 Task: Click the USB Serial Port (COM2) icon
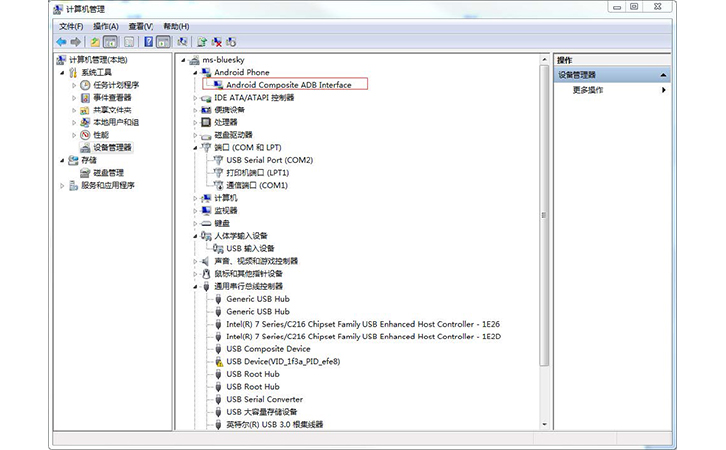(218, 160)
